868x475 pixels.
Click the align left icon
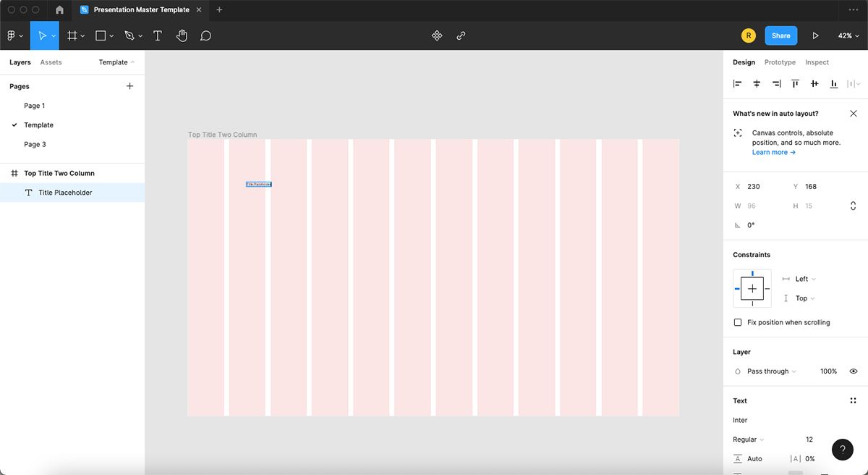pyautogui.click(x=736, y=83)
